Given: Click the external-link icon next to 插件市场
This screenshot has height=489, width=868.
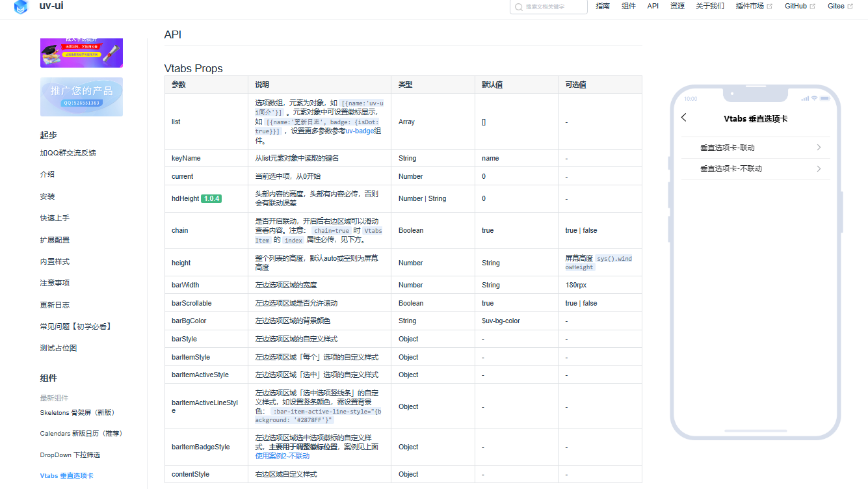Looking at the screenshot, I should [771, 6].
